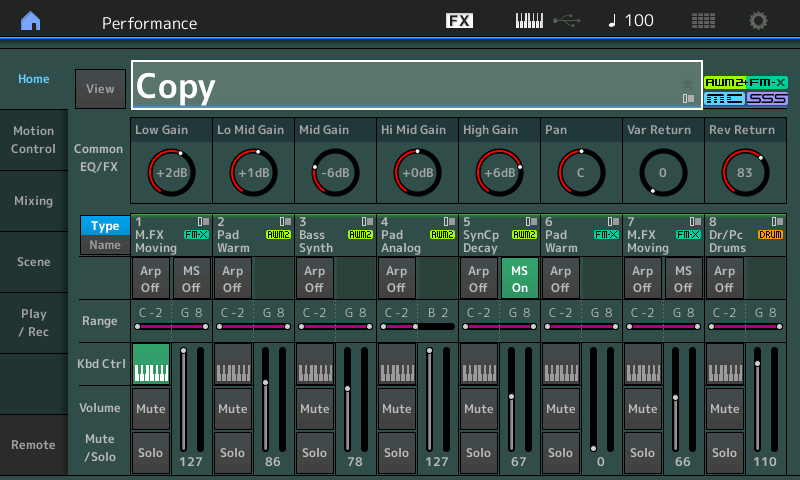Viewport: 800px width, 480px height.
Task: Toggle Arp for Part 1 M.FX Moving
Action: tap(150, 278)
